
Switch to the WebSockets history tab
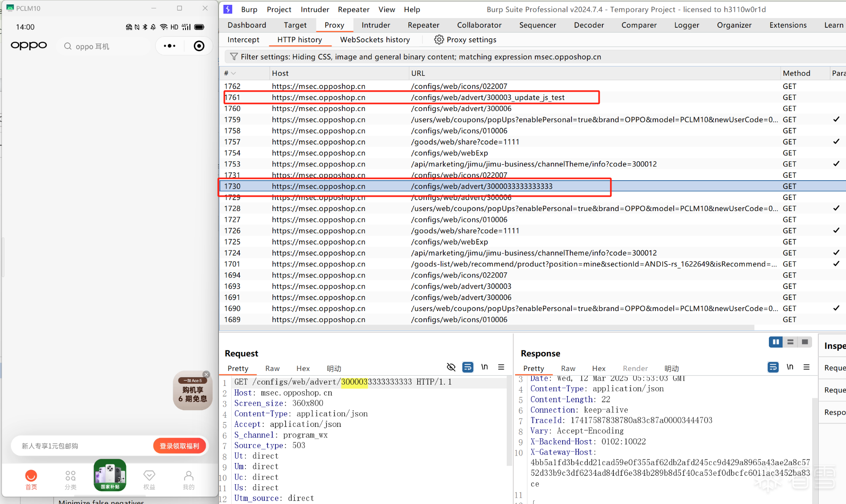[x=375, y=39]
